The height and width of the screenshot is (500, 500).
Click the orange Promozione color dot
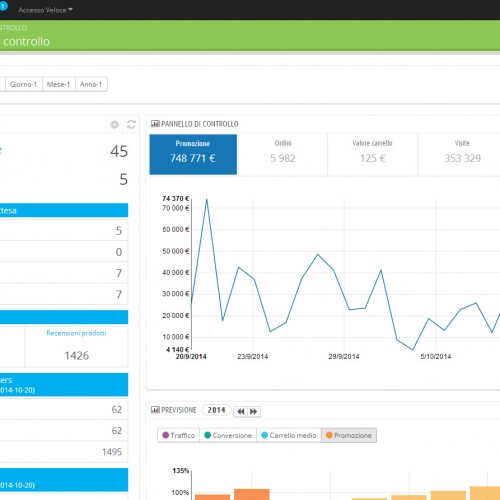click(x=329, y=435)
